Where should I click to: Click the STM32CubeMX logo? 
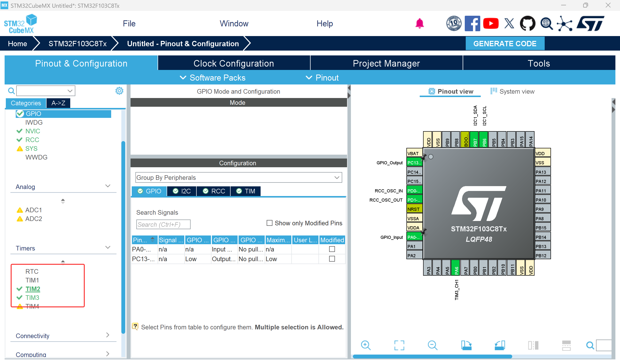20,24
